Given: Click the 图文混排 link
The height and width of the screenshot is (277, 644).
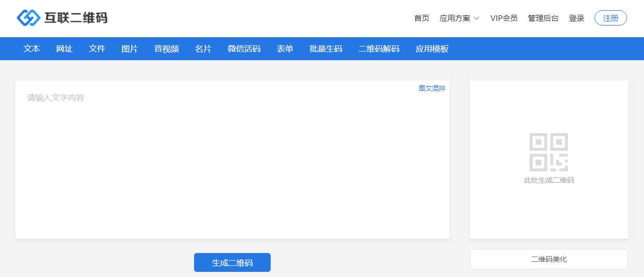Looking at the screenshot, I should click(432, 88).
